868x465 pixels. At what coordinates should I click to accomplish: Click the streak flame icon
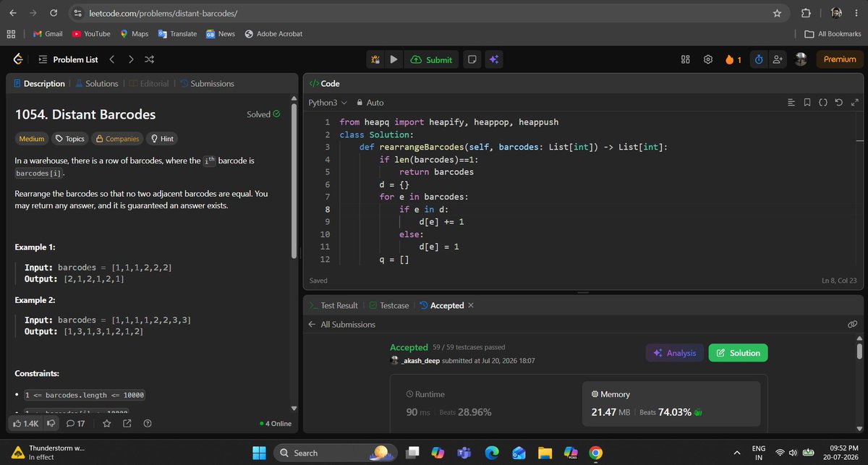[729, 60]
